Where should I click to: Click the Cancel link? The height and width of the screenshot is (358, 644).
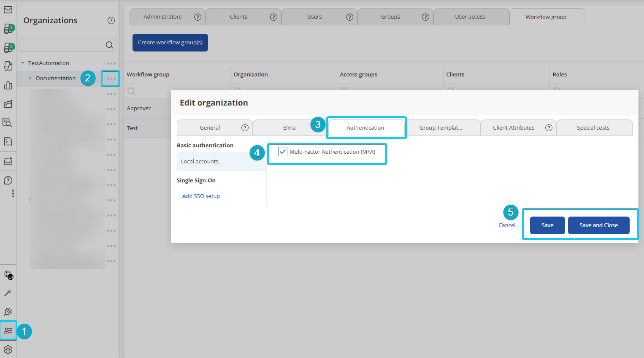coord(507,225)
